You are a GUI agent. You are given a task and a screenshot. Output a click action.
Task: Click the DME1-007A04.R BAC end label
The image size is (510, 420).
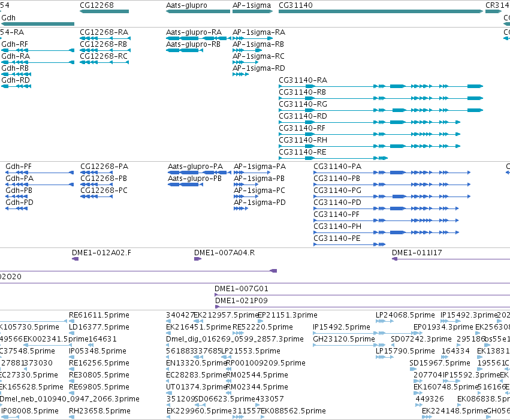coord(224,253)
